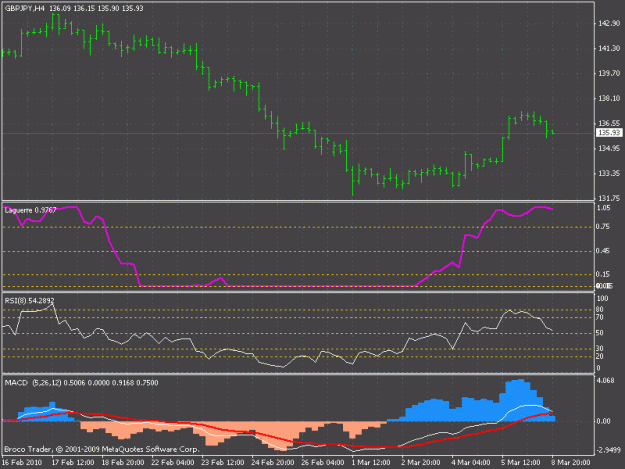Image resolution: width=625 pixels, height=469 pixels.
Task: Select the MACD (5,26,12) indicator label
Action: pyautogui.click(x=81, y=383)
